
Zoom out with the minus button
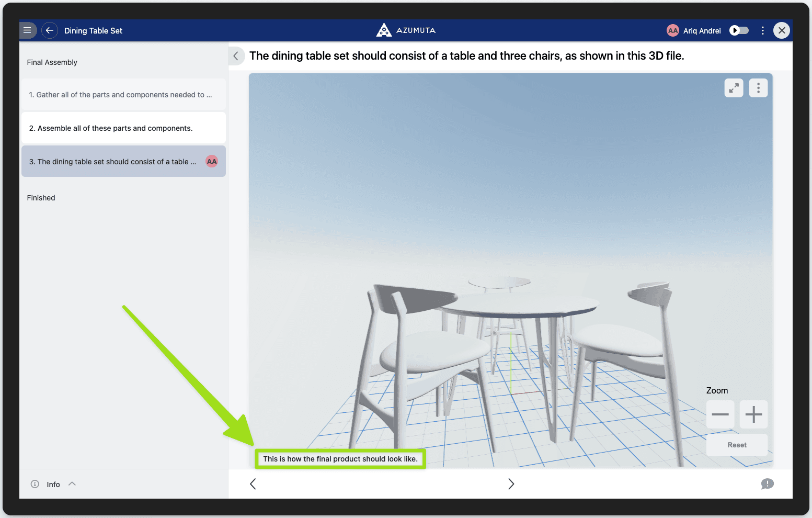(x=720, y=414)
